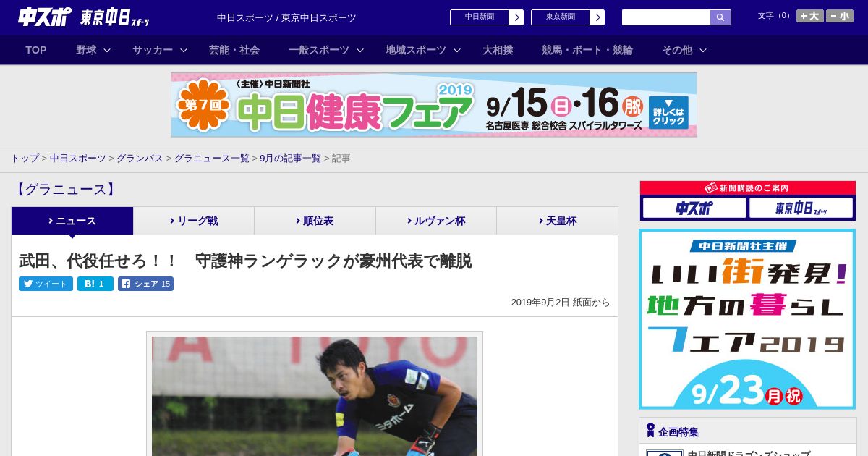This screenshot has width=868, height=456.
Task: Click the 新聞購読のご案内 header
Action: coord(748,188)
